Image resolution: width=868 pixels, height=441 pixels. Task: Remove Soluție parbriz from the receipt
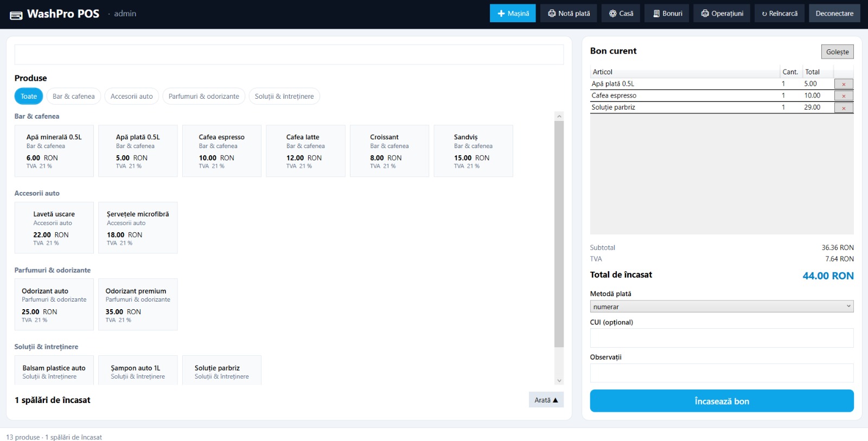pyautogui.click(x=844, y=108)
